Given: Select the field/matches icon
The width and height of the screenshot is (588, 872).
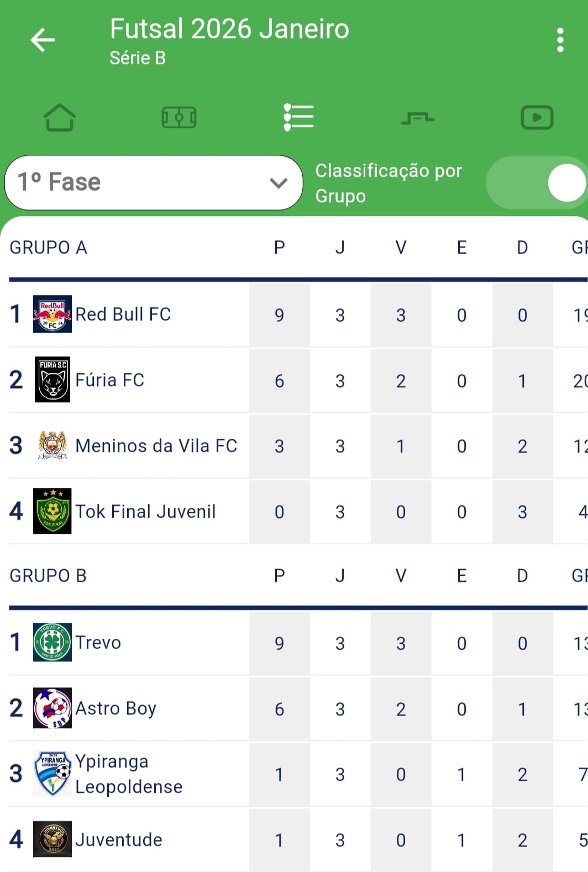Looking at the screenshot, I should click(179, 117).
